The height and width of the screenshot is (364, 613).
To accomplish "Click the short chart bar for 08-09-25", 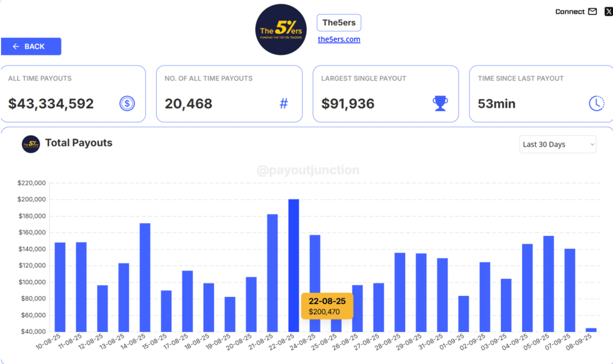I will [591, 330].
